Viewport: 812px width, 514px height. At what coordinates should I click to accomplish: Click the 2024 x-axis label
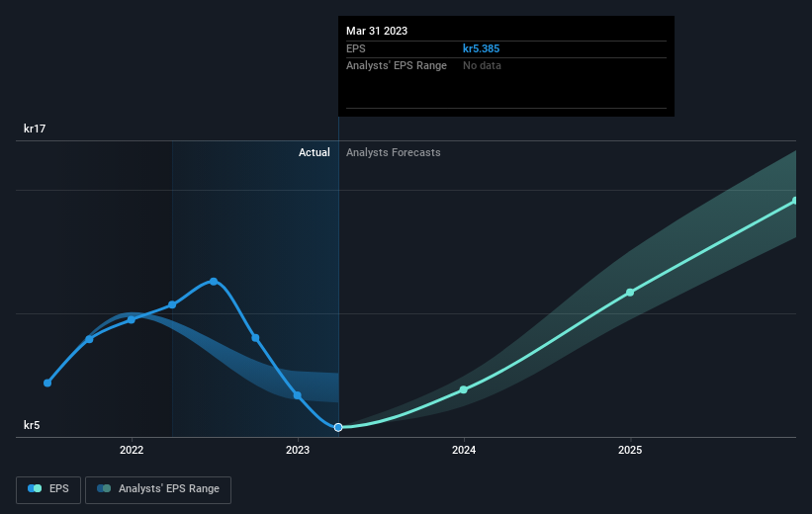coord(464,451)
